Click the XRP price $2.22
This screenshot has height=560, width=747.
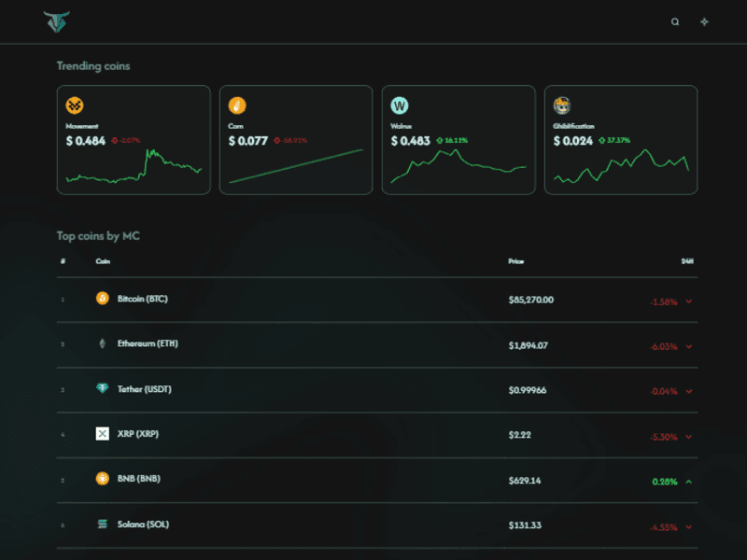[x=520, y=435]
